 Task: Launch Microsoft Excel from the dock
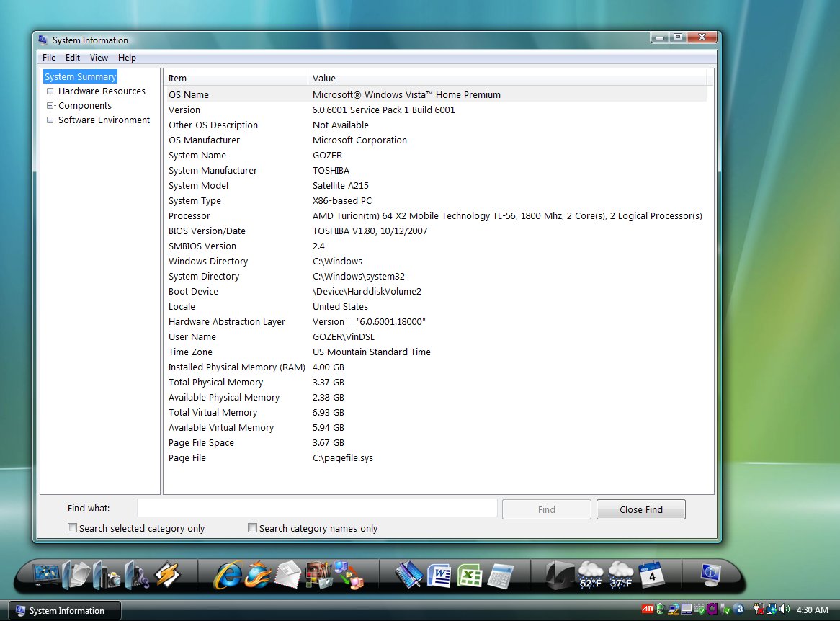pyautogui.click(x=469, y=576)
